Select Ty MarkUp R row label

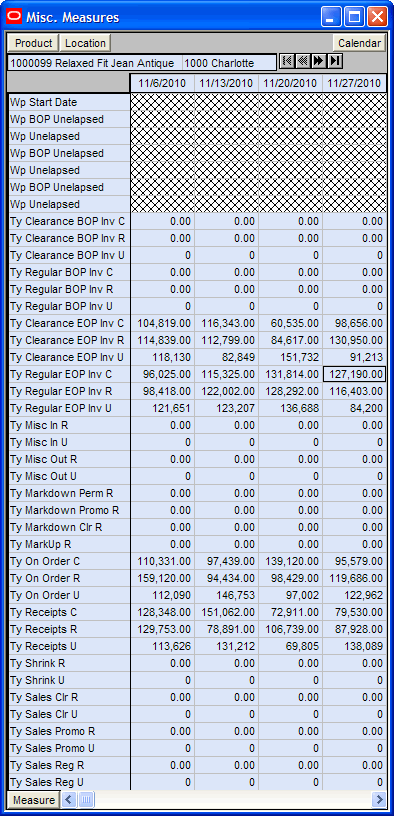pyautogui.click(x=69, y=544)
